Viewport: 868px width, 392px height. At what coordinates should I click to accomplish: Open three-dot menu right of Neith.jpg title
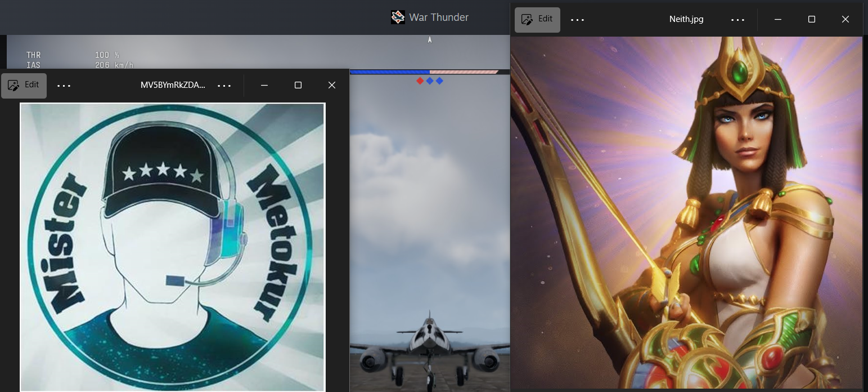(738, 20)
